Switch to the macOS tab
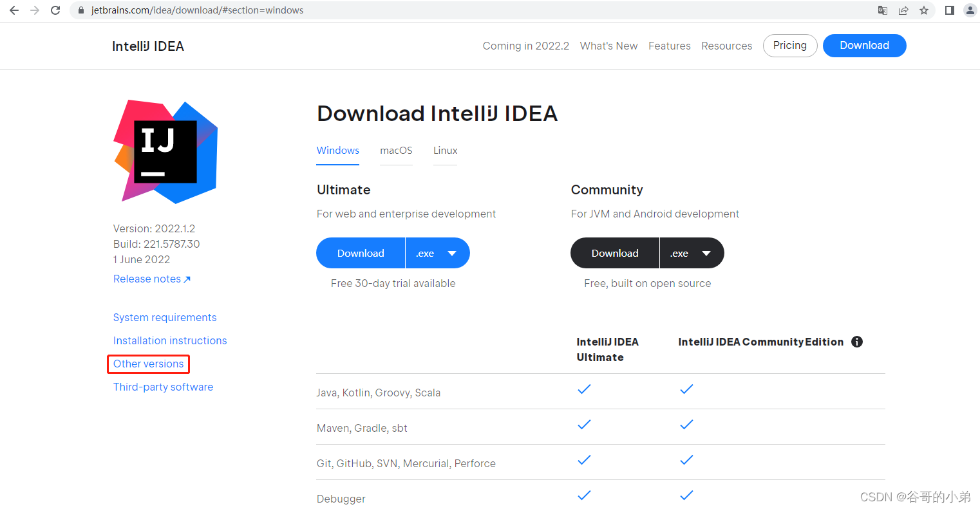The width and height of the screenshot is (980, 509). pos(396,150)
